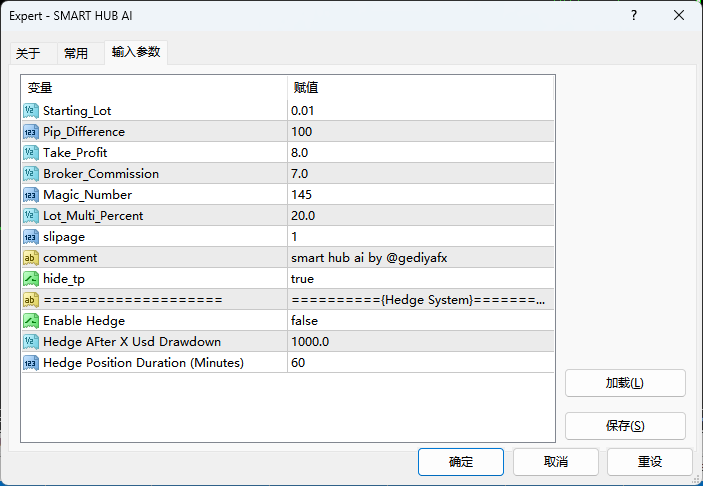Image resolution: width=703 pixels, height=486 pixels.
Task: Click the comment string type icon
Action: [31, 257]
